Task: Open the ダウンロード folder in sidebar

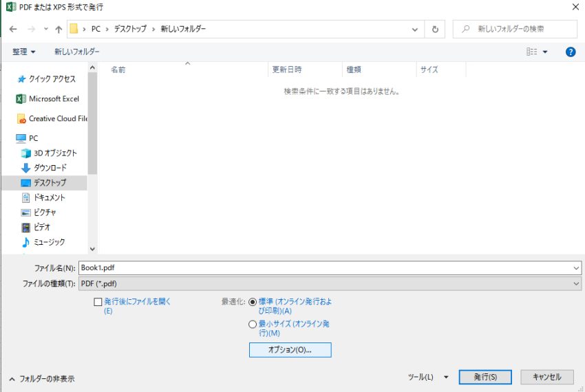Action: (50, 168)
